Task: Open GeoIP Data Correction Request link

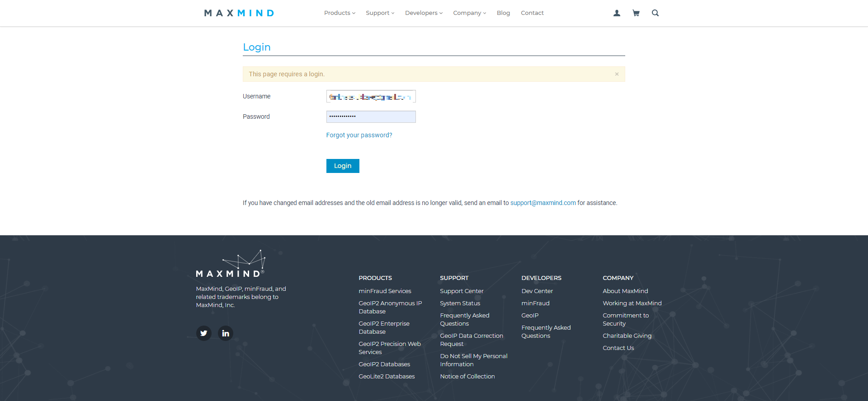Action: click(x=472, y=340)
